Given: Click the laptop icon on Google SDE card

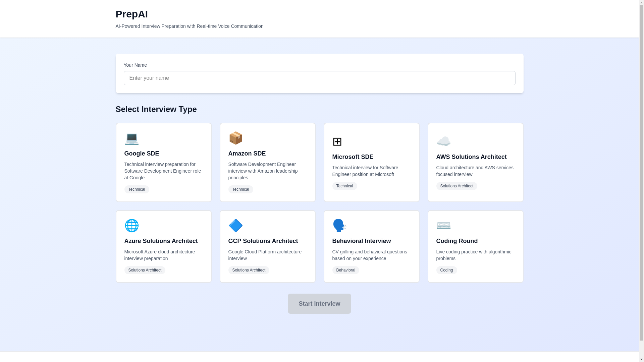Looking at the screenshot, I should [x=131, y=138].
